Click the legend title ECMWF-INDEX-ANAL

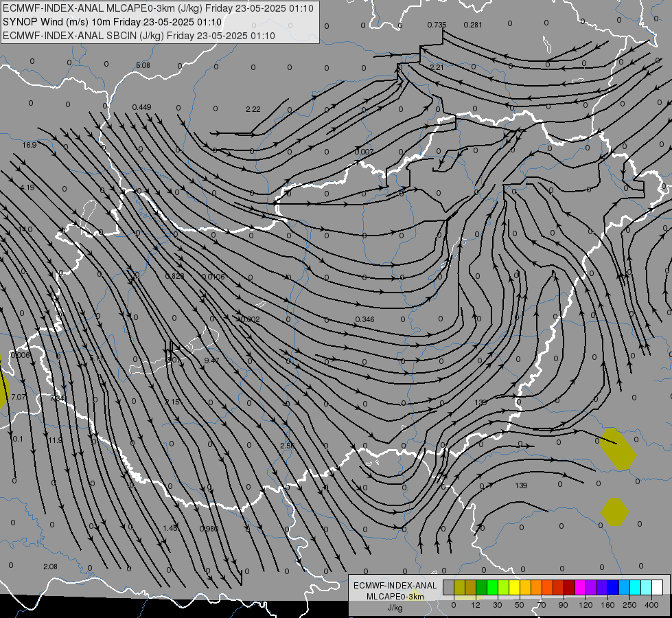pyautogui.click(x=395, y=586)
